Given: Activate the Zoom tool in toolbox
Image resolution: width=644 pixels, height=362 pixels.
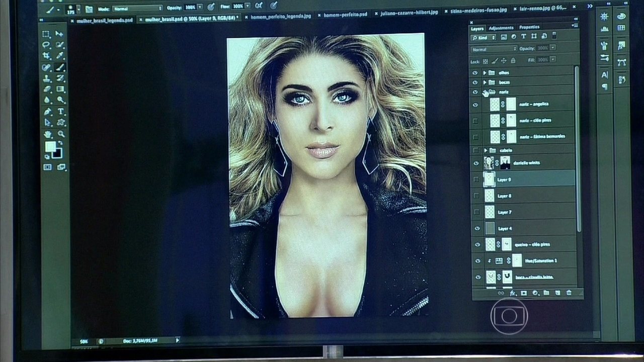Looking at the screenshot, I should (61, 134).
